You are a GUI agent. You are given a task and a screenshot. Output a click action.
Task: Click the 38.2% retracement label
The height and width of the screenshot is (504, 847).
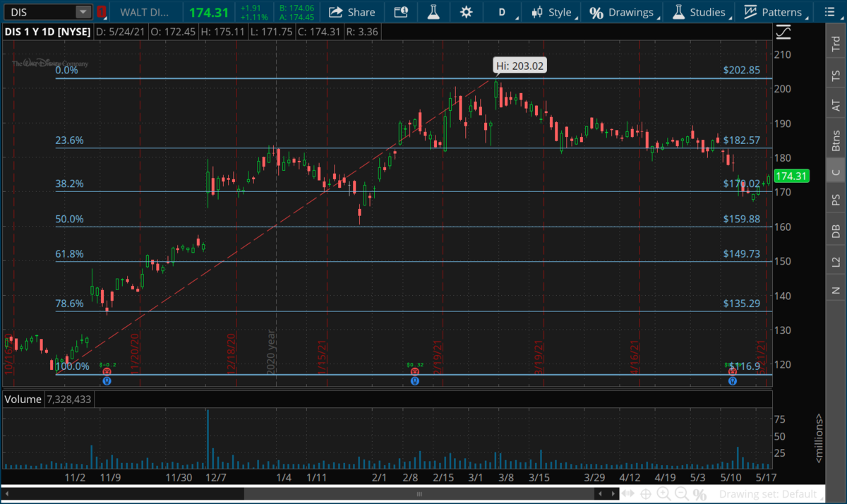pyautogui.click(x=70, y=184)
